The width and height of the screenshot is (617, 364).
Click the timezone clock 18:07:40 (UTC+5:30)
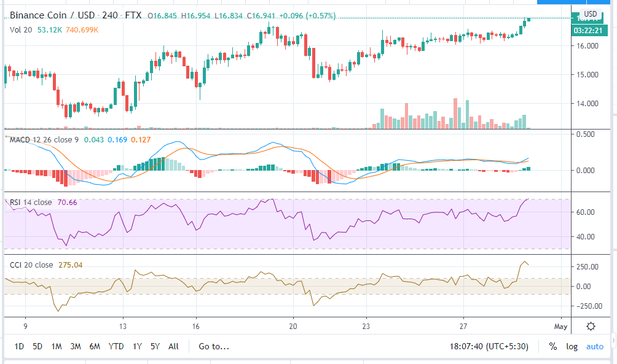[489, 346]
